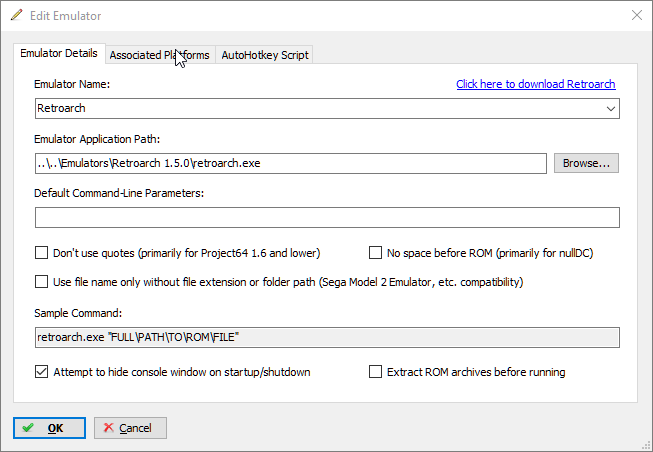This screenshot has width=653, height=452.
Task: Enable Extract ROM archives before running
Action: point(375,372)
